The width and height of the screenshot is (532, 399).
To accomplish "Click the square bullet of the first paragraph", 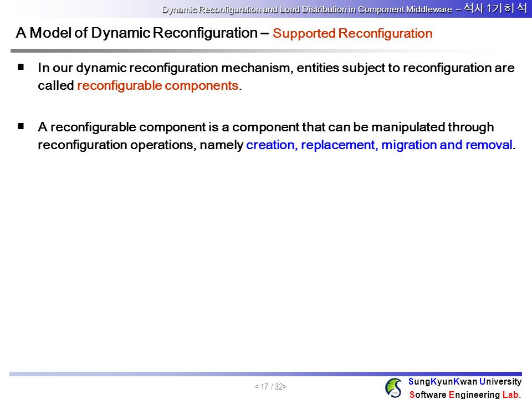I will tap(21, 67).
